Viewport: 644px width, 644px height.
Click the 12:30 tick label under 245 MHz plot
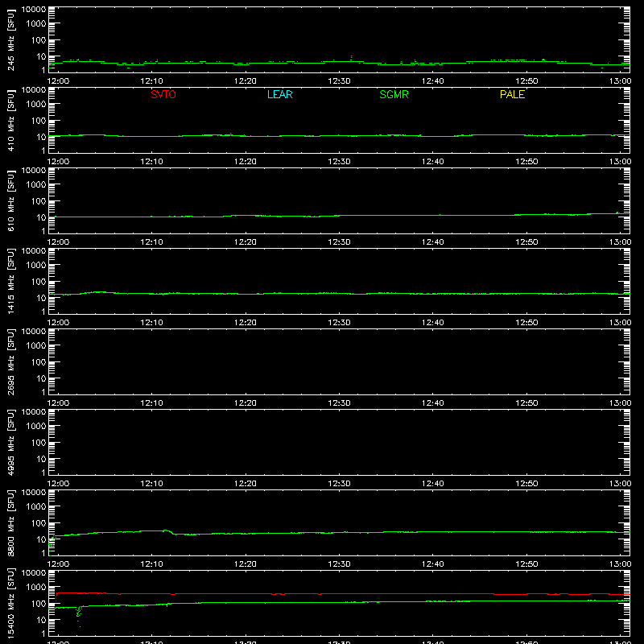[x=339, y=81]
